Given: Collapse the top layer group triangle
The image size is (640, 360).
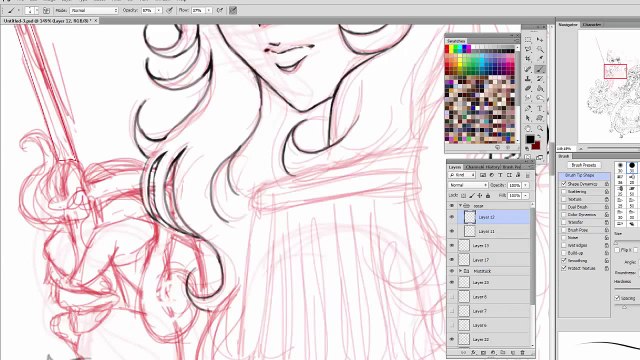Looking at the screenshot, I should tap(460, 206).
